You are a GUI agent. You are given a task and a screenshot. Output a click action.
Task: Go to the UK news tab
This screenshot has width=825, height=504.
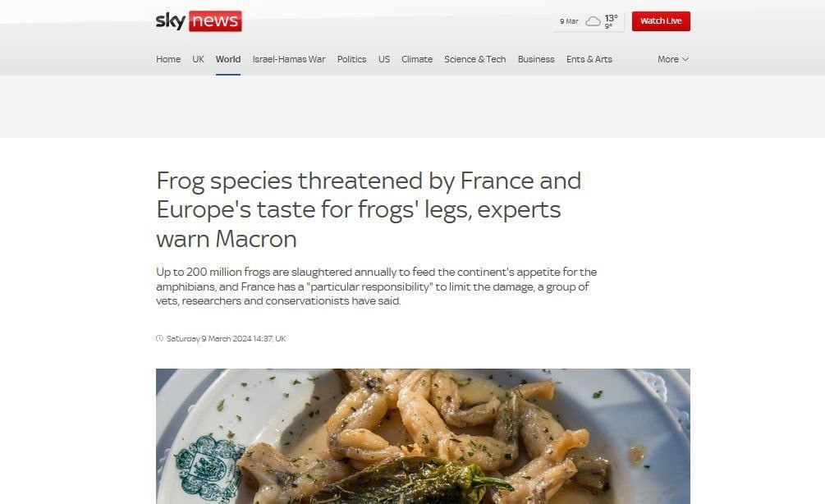tap(199, 59)
